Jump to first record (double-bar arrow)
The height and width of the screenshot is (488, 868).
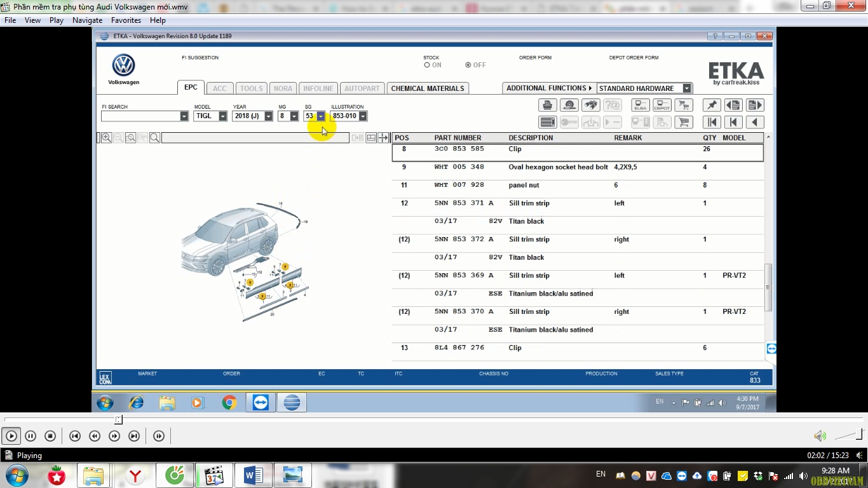click(x=712, y=122)
